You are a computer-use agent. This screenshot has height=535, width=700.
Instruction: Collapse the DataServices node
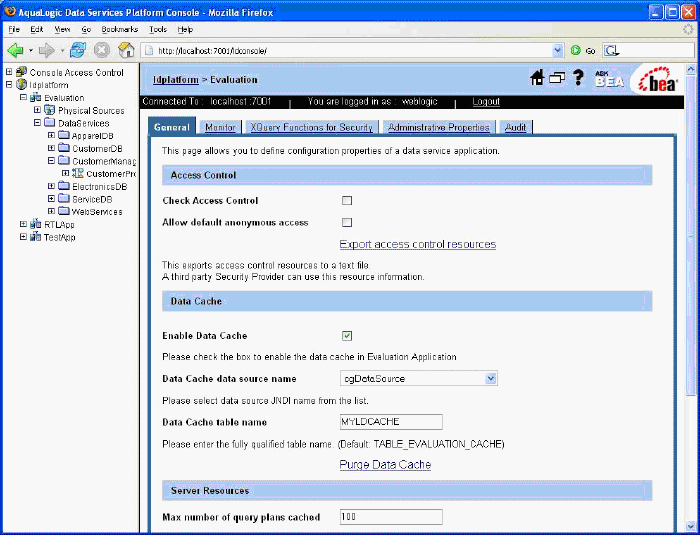[x=38, y=122]
